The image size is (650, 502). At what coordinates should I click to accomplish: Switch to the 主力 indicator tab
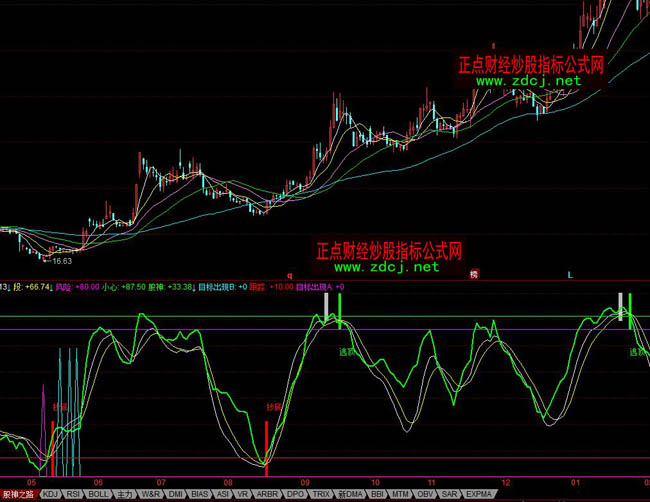124,494
